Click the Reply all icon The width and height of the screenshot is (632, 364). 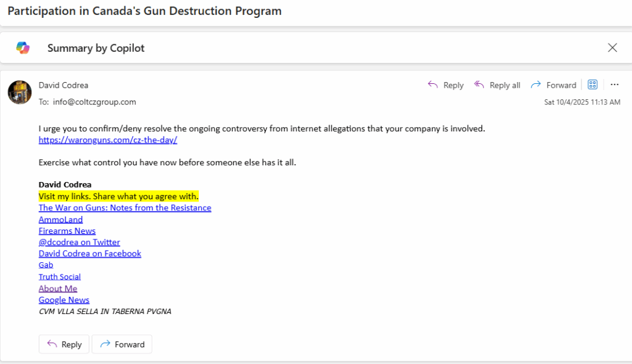[479, 85]
